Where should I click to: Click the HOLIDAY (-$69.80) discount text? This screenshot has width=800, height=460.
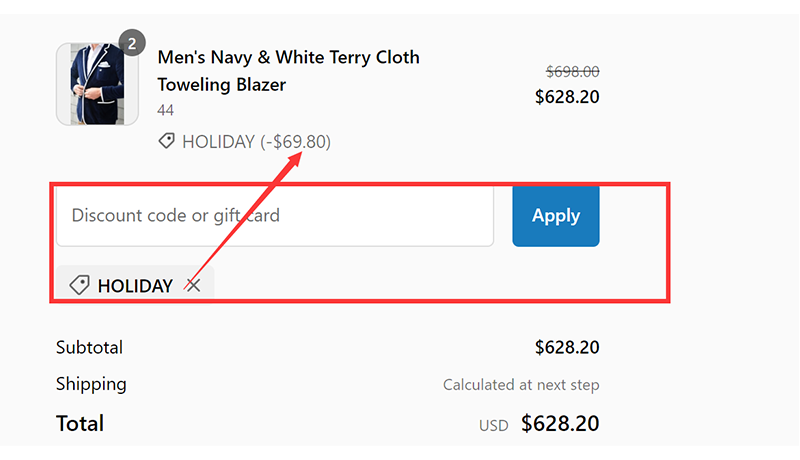tap(257, 141)
